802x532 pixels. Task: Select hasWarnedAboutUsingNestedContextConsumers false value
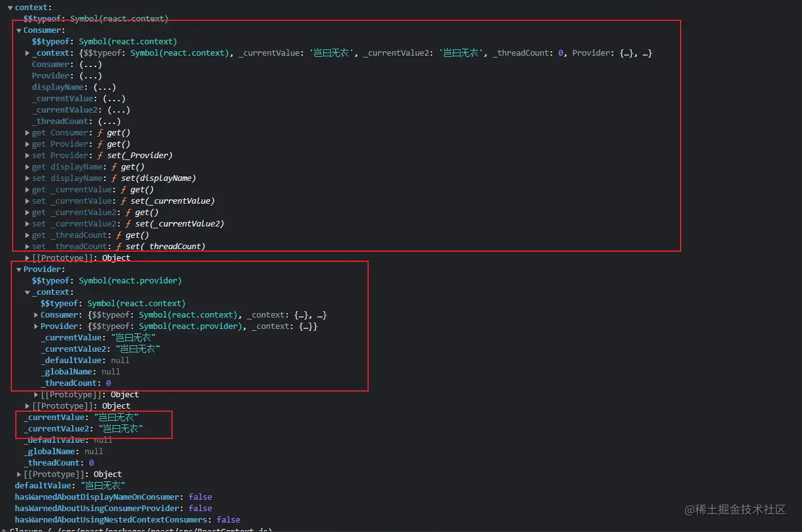(x=228, y=520)
